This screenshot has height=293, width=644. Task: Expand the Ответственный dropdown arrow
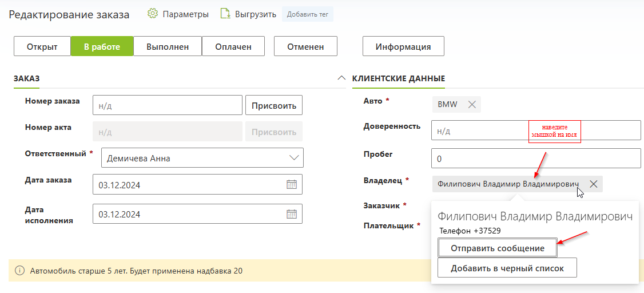tap(294, 158)
